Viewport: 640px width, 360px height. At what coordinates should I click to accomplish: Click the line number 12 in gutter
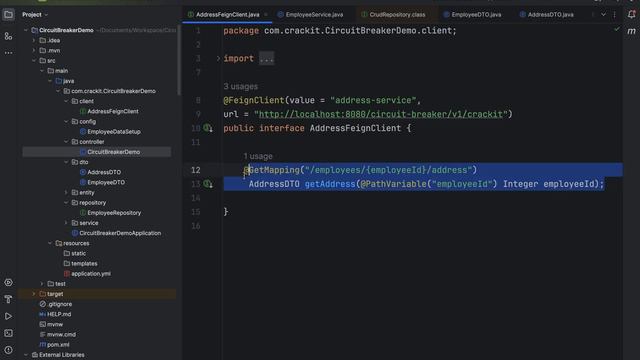pos(196,170)
